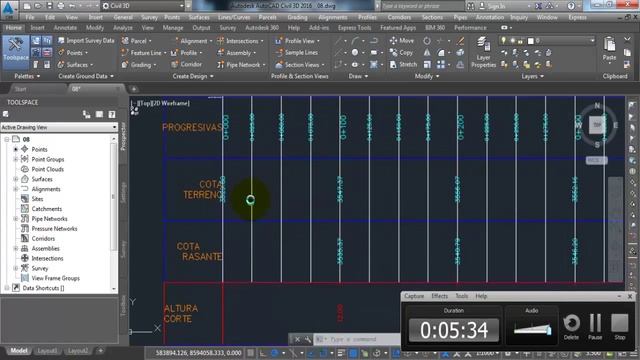The image size is (640, 360).
Task: Open the Grading dropdown
Action: (x=139, y=64)
